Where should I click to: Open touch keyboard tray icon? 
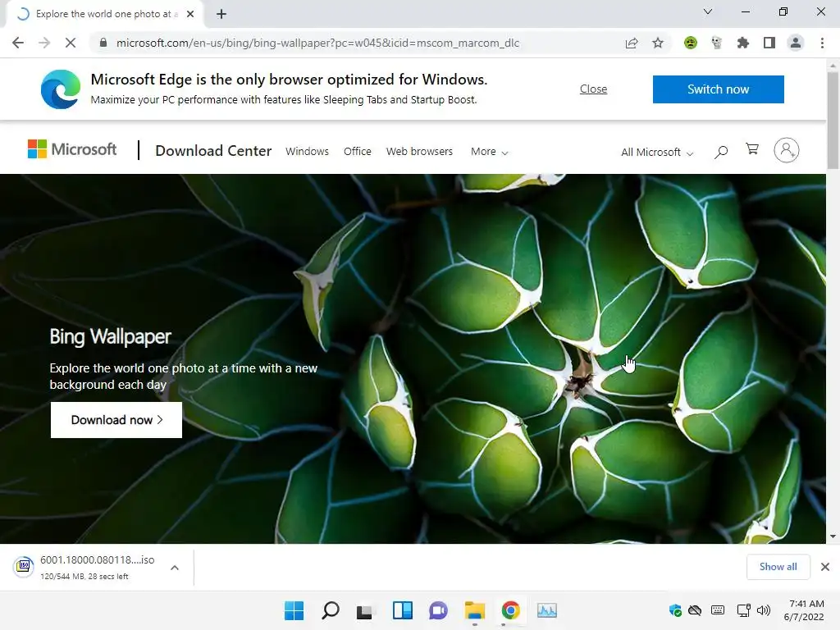point(718,610)
